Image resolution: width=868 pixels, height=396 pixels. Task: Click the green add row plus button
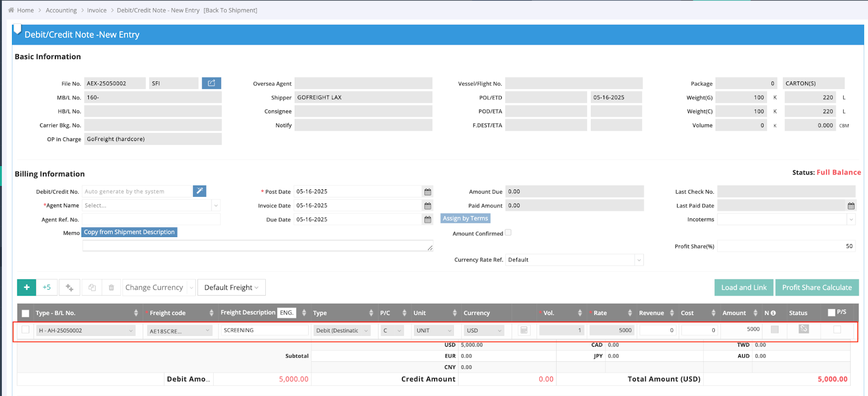(27, 288)
